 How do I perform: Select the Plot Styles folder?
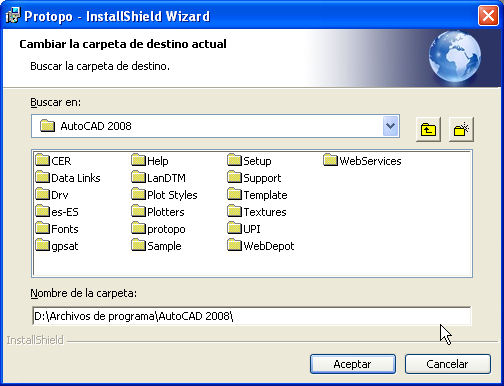pos(164,195)
